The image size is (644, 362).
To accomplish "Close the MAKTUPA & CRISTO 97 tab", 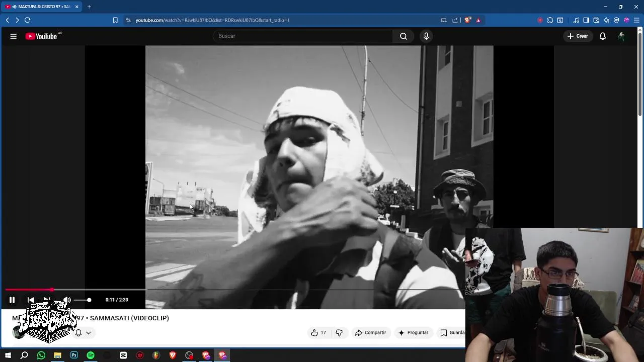I will [76, 7].
